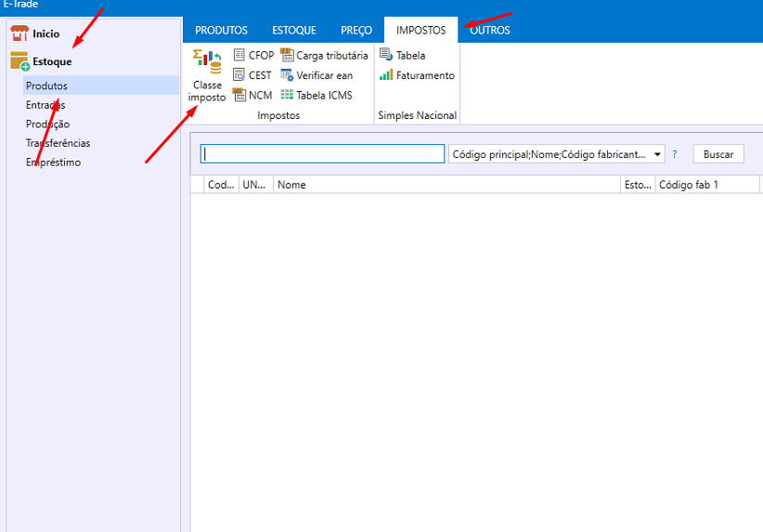This screenshot has height=532, width=763.
Task: Click the CFOP icon
Action: pos(240,56)
